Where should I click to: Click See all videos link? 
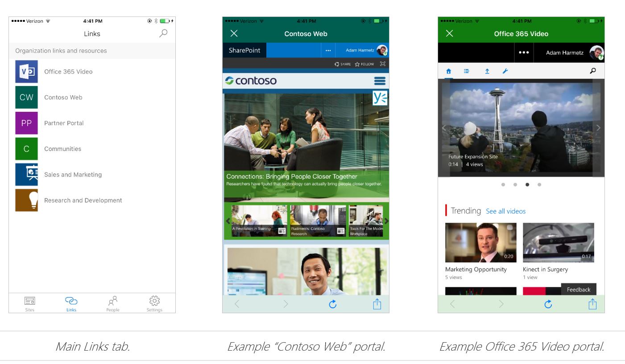pos(506,211)
